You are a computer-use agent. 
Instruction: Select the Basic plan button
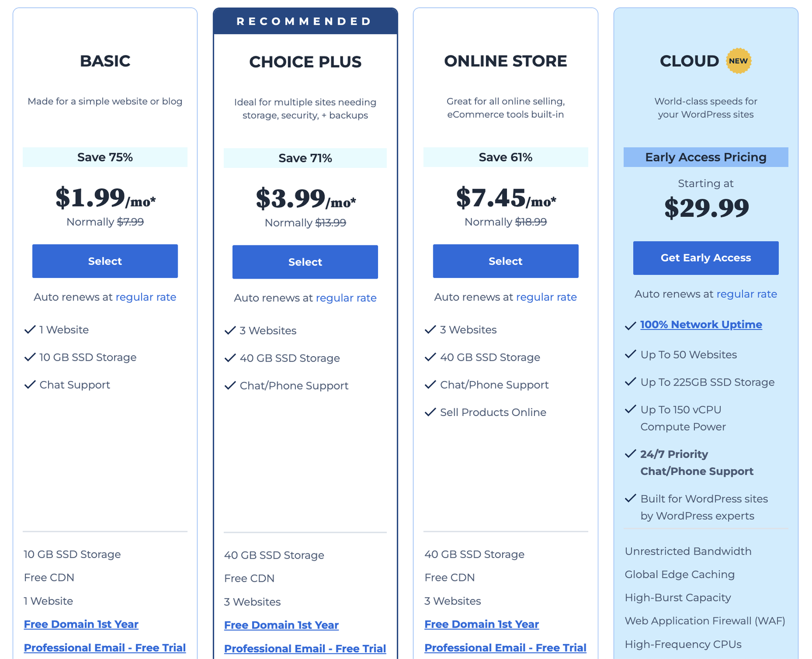point(105,261)
